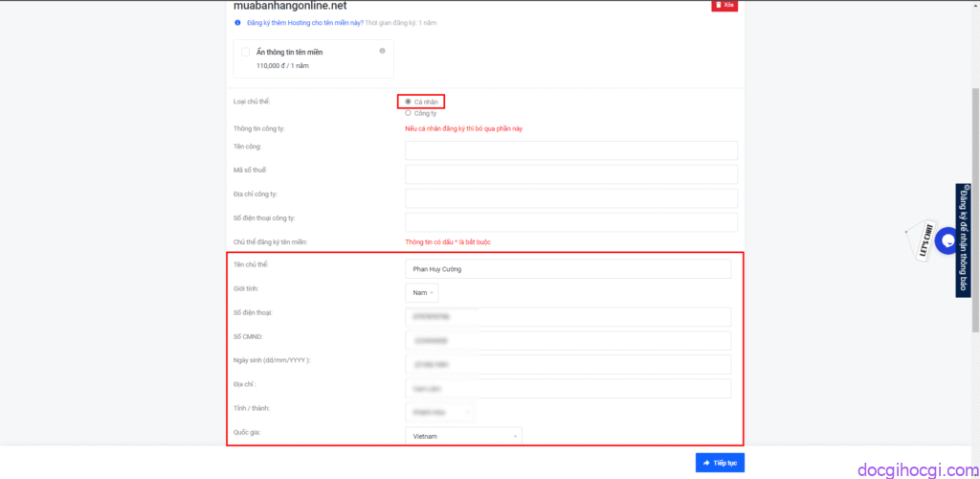Open the Quốc gia dropdown showing Vietnam
The width and height of the screenshot is (980, 479).
pos(463,436)
